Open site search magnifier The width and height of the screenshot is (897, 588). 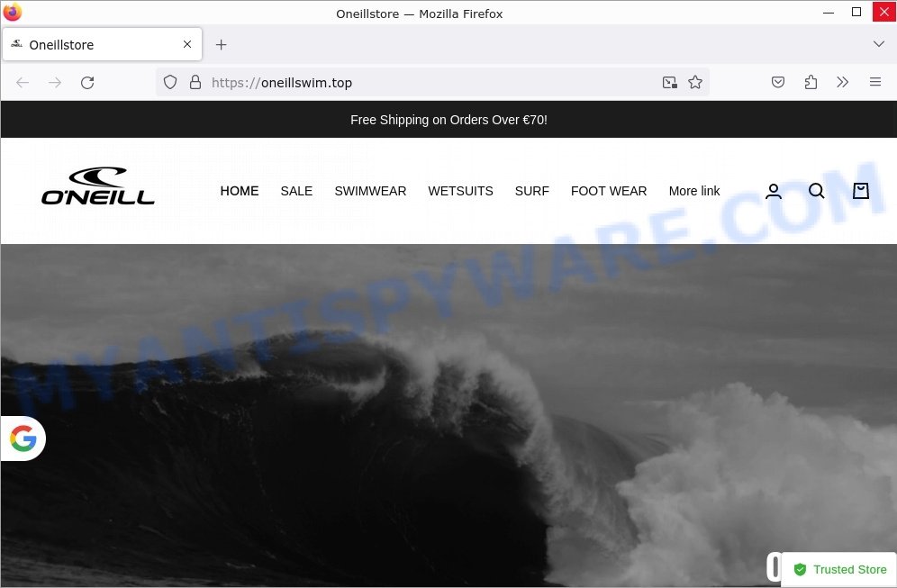[816, 191]
